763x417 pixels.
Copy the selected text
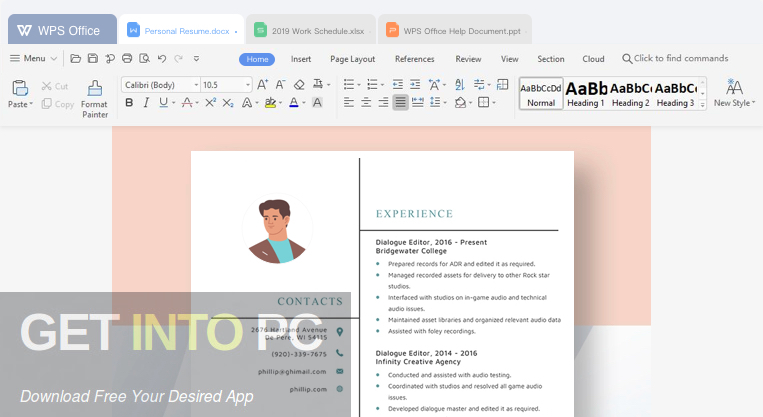57,104
